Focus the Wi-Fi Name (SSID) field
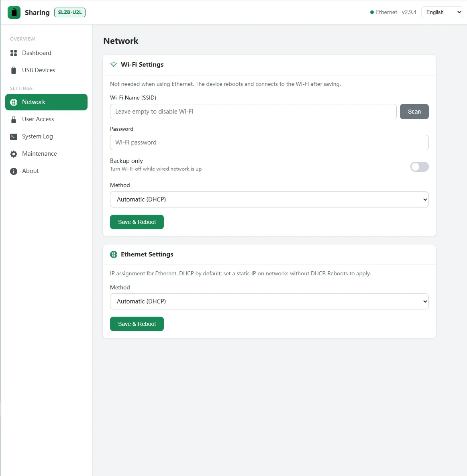Screen dimensions: 467x476 click(x=253, y=112)
